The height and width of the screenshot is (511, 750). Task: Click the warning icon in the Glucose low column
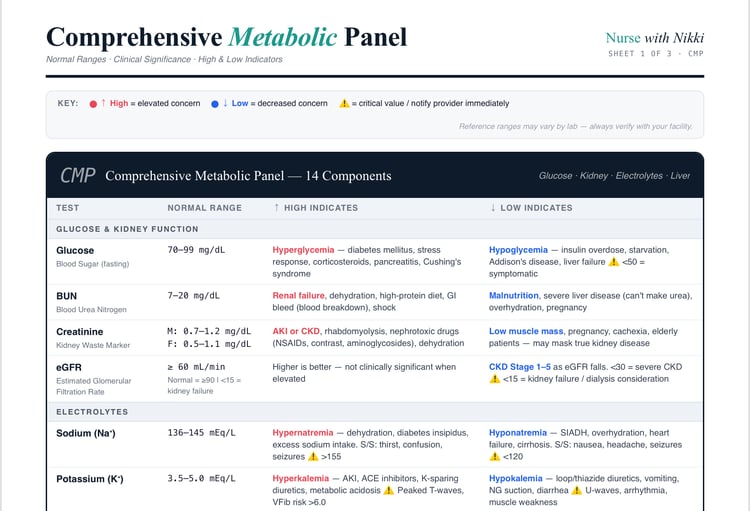[x=613, y=262]
